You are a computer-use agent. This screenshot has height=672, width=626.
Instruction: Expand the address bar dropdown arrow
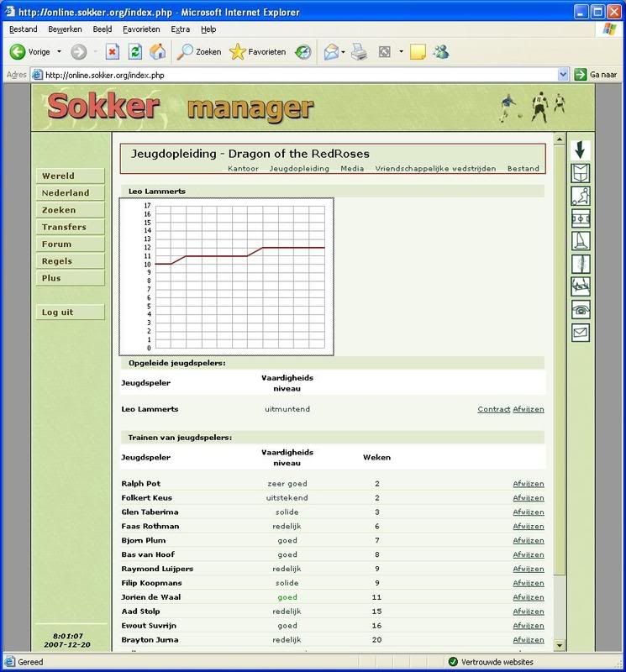point(564,75)
